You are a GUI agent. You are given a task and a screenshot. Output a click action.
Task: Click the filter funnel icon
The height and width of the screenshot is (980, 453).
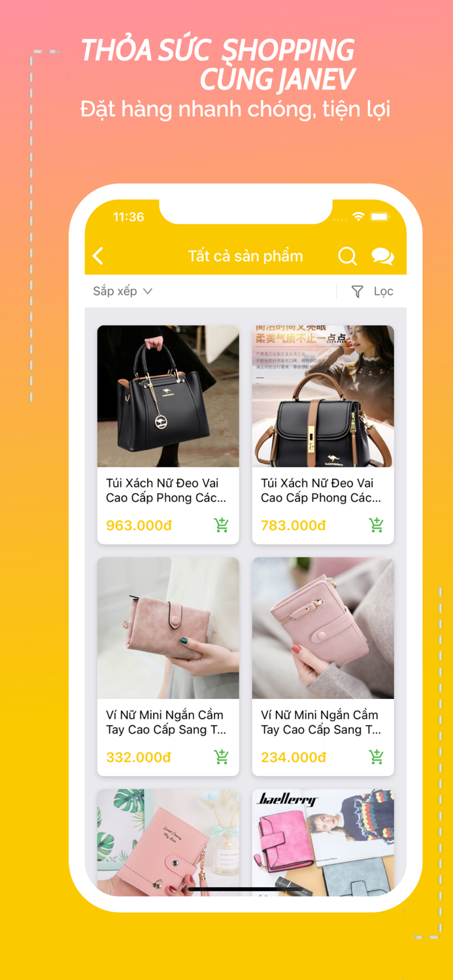pos(357,291)
